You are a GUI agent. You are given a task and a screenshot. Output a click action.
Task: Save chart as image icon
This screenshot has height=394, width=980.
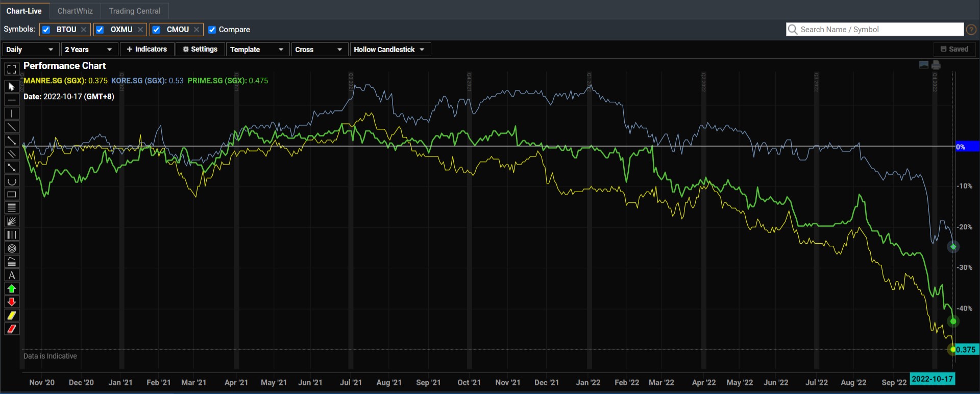[923, 65]
